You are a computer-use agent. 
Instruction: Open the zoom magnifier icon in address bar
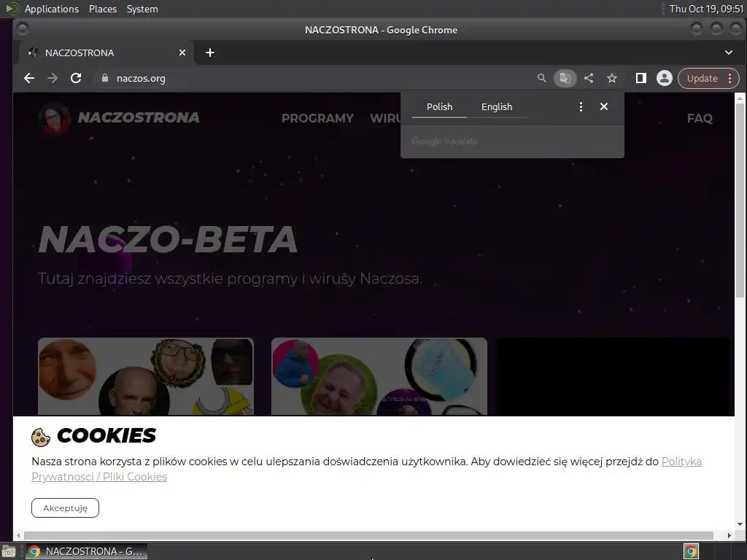point(542,78)
